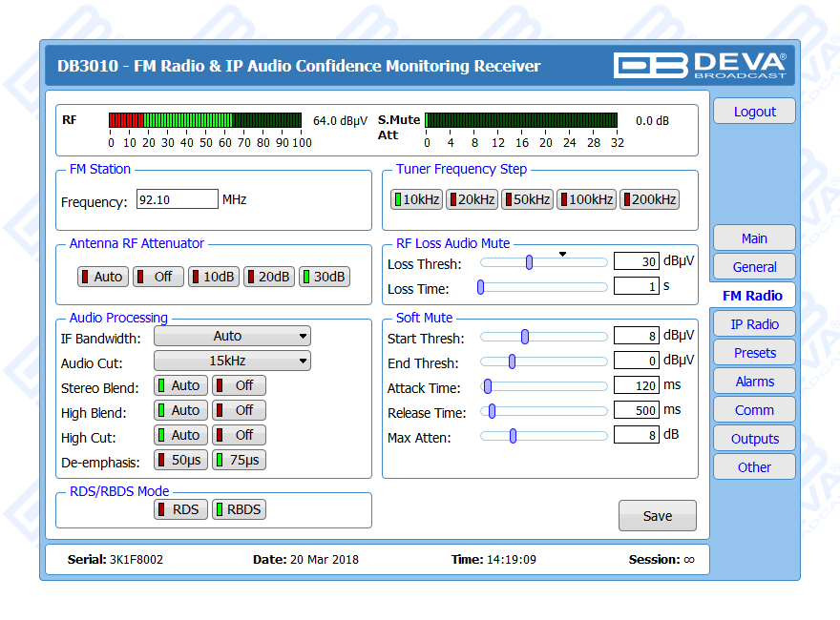Click the Logout button
This screenshot has width=840, height=620.
tap(754, 112)
